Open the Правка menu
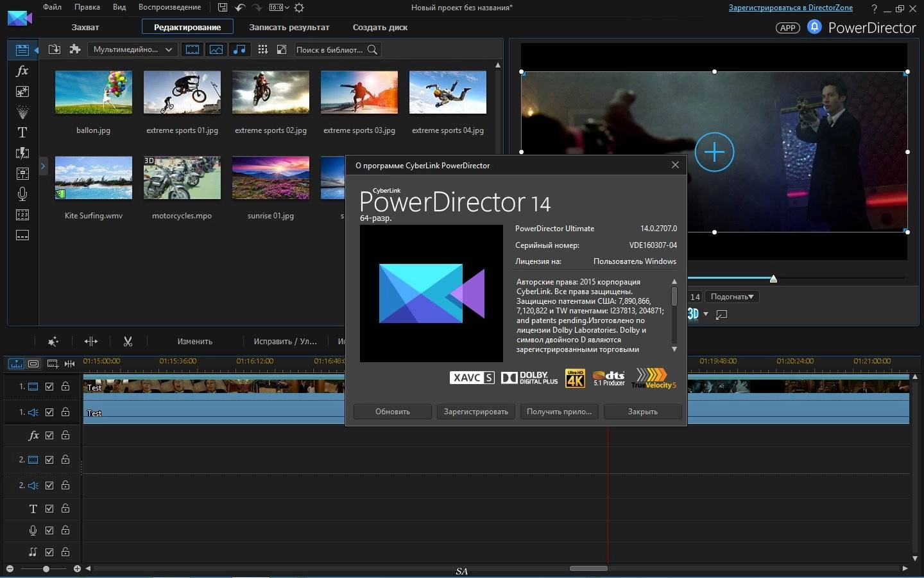Viewport: 924px width, 578px height. point(87,7)
